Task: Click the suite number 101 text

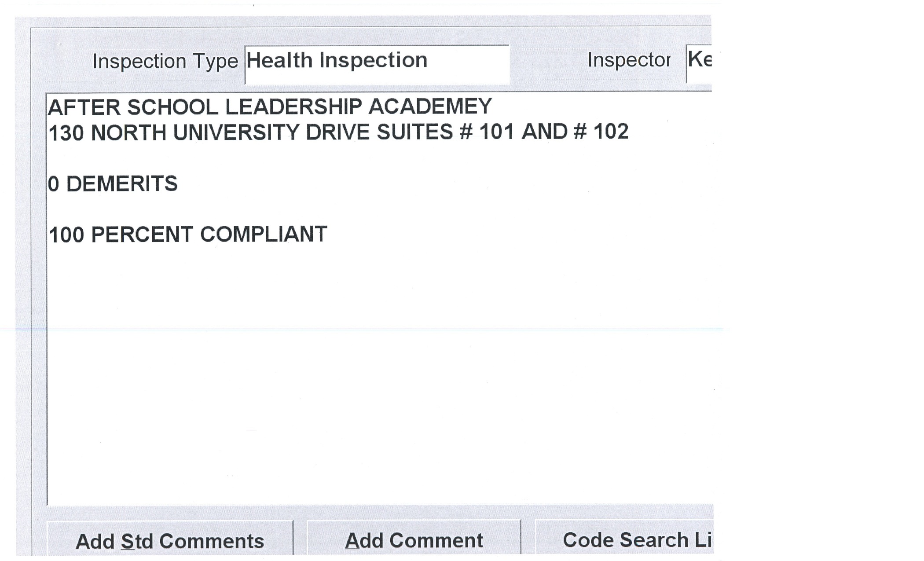Action: tap(496, 132)
